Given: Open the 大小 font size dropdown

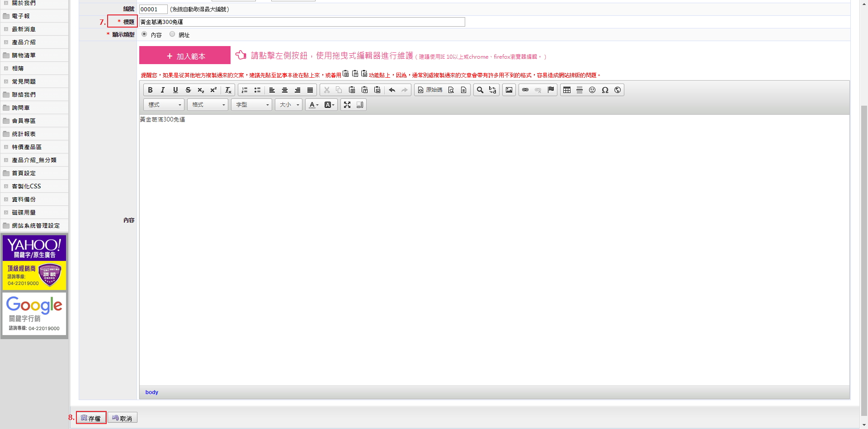Looking at the screenshot, I should point(289,105).
